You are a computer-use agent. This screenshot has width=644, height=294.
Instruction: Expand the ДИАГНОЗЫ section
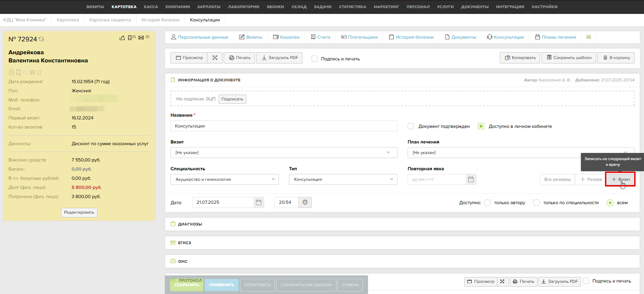point(402,224)
